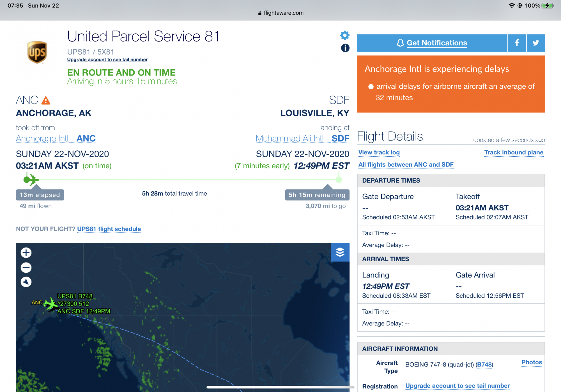Zoom out on the flight map

click(x=26, y=268)
